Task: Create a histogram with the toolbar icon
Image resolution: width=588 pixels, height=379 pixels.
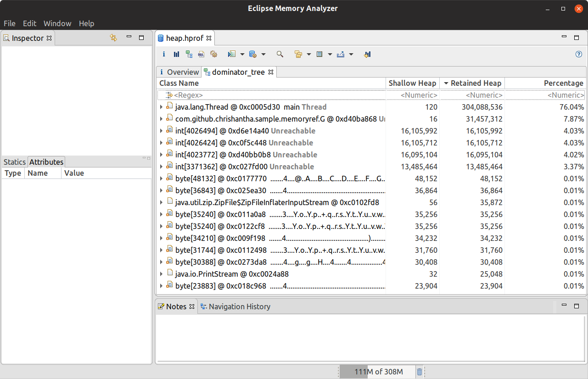Action: 176,54
